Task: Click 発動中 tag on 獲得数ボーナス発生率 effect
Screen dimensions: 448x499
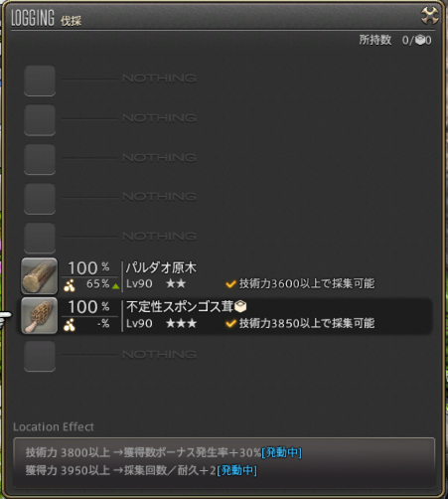Action: click(281, 452)
